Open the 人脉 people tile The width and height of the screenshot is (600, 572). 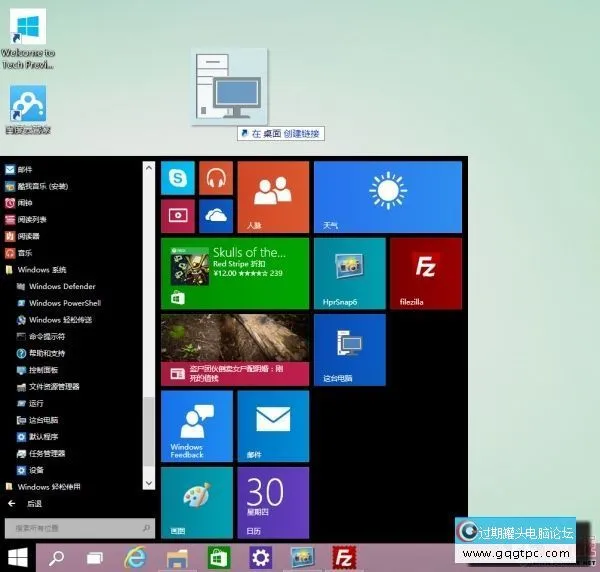(x=272, y=196)
